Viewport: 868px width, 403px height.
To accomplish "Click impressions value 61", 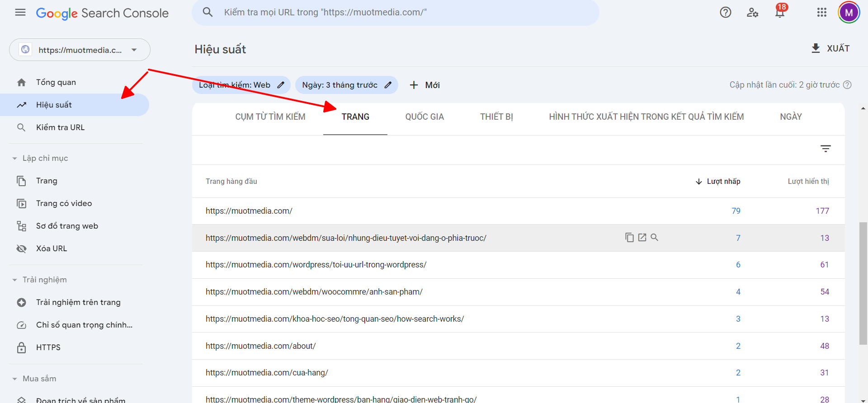I will click(825, 265).
